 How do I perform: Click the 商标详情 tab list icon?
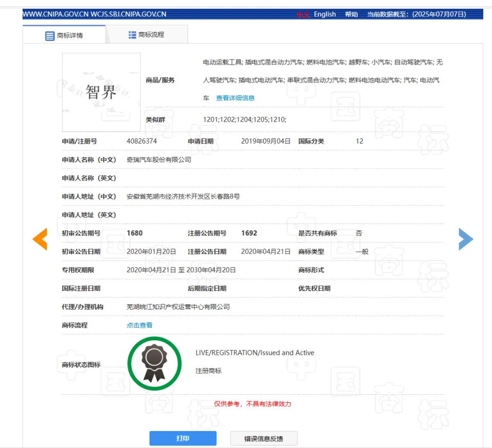(50, 36)
